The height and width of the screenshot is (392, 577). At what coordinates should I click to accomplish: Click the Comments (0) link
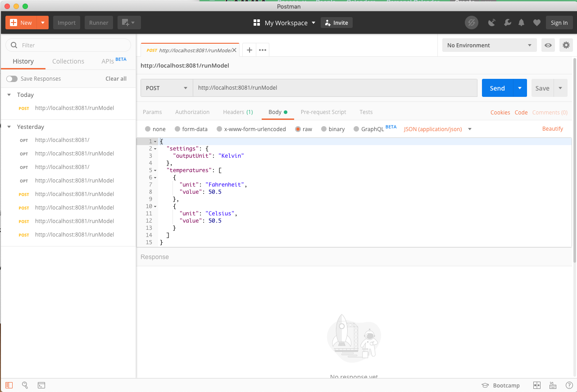pos(550,113)
